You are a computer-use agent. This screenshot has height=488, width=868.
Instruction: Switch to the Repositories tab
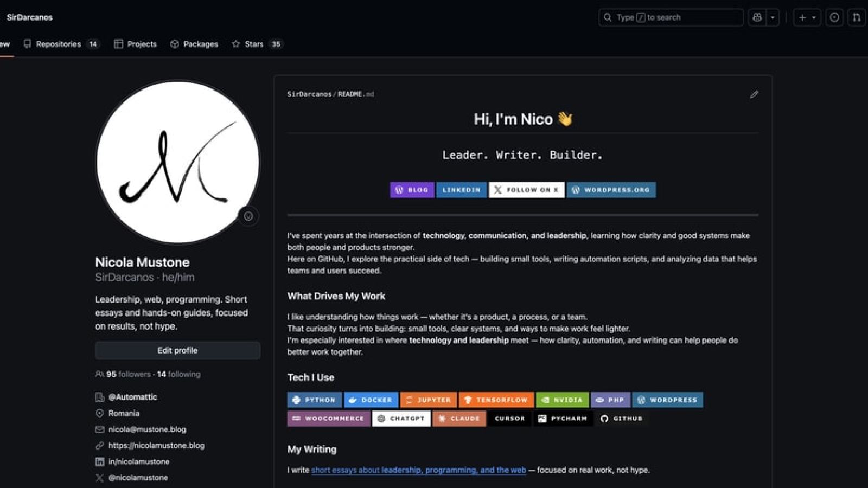61,44
